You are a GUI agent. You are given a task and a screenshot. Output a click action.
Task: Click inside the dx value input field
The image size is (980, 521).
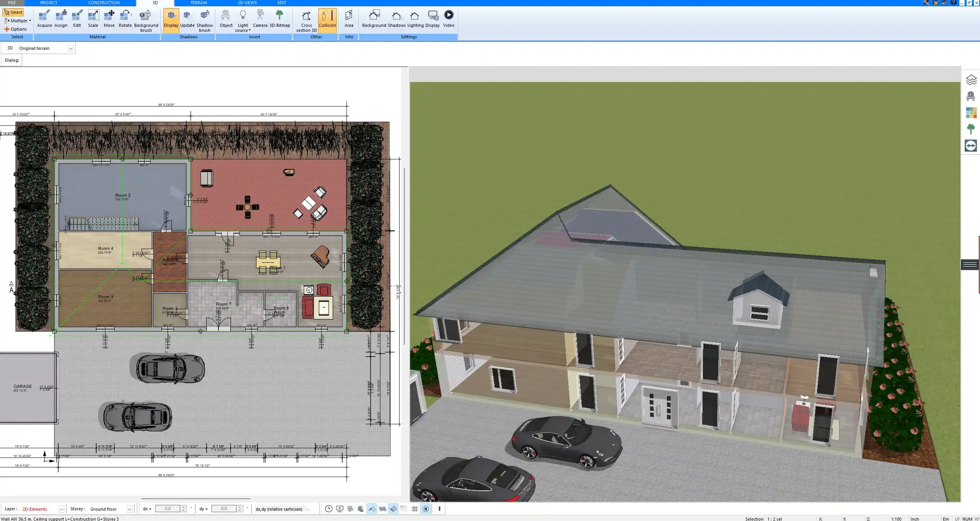click(169, 508)
